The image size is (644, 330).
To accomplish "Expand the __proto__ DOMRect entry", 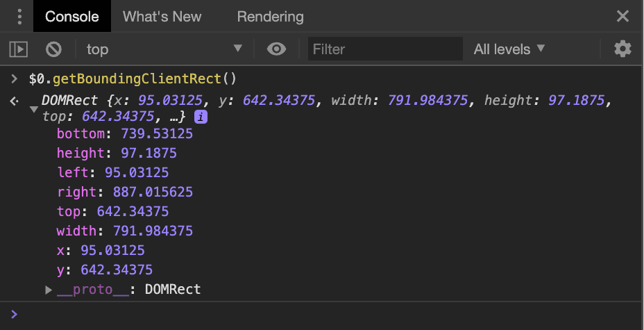I will click(49, 290).
